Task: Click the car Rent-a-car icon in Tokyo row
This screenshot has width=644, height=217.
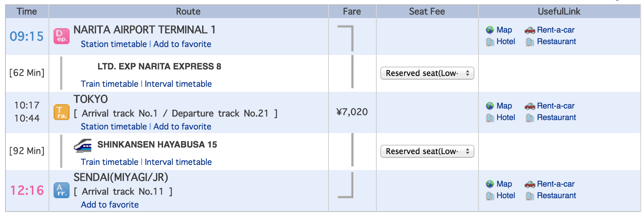Action: [530, 106]
